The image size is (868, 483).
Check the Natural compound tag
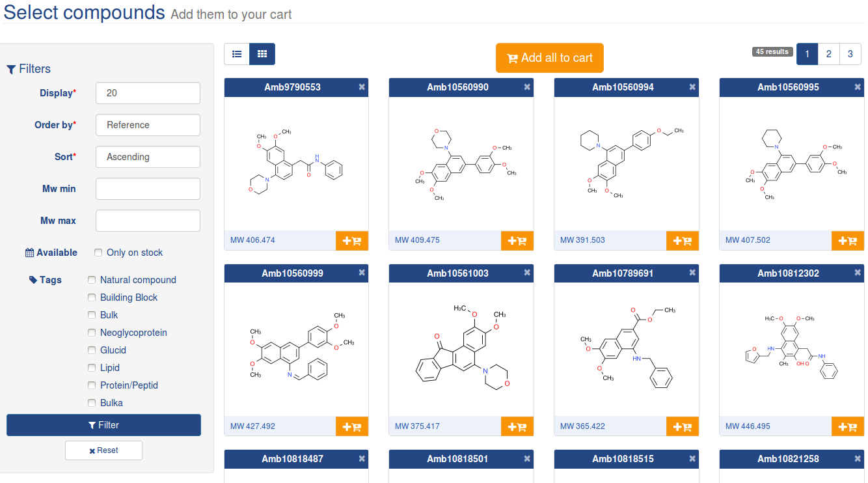[x=92, y=280]
